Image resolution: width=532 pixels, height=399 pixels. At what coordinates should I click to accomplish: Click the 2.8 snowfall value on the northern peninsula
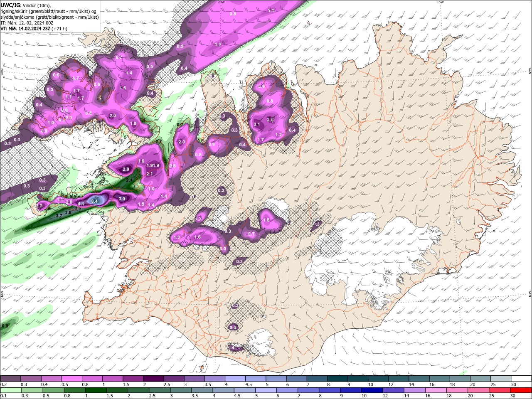(x=270, y=120)
